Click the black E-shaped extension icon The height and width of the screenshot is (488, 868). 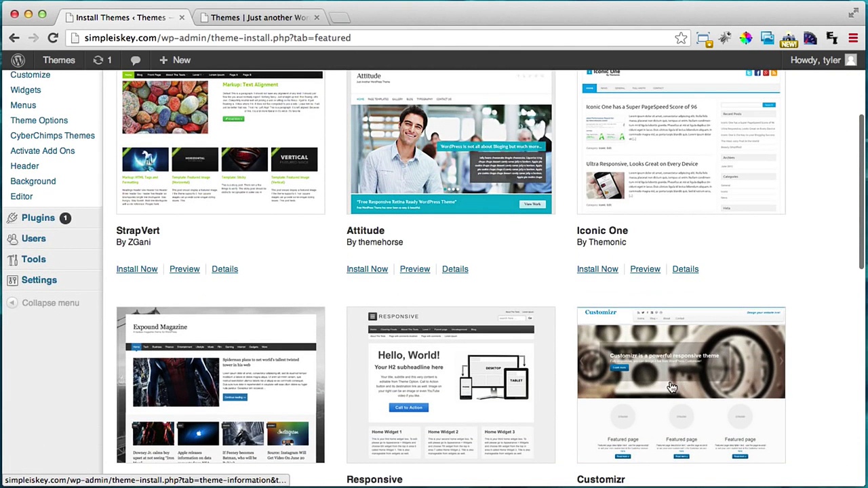click(x=832, y=38)
